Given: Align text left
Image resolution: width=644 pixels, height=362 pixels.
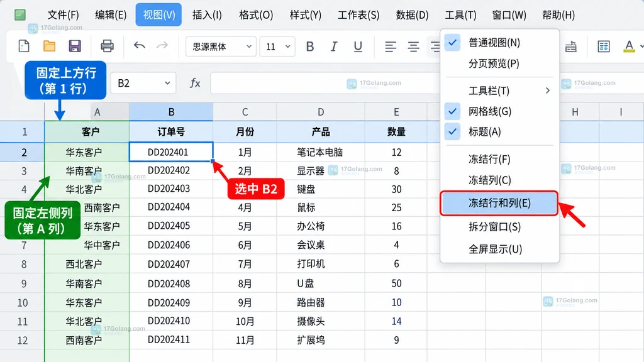Looking at the screenshot, I should (390, 47).
